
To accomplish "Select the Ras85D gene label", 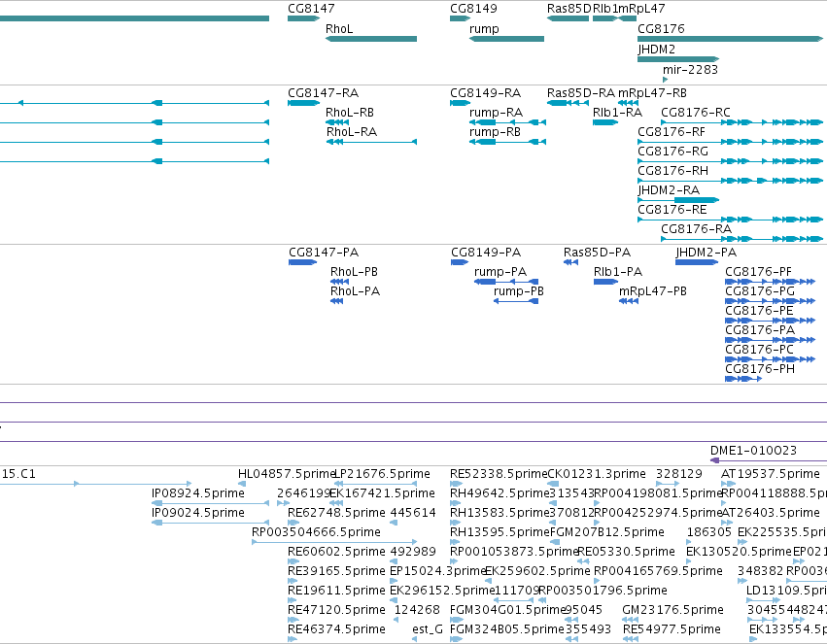I will point(569,9).
